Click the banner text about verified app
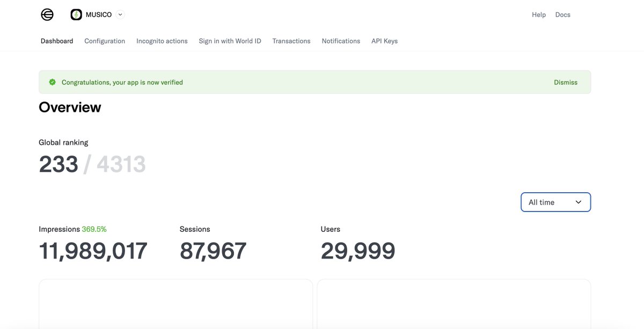The width and height of the screenshot is (644, 329). tap(122, 83)
